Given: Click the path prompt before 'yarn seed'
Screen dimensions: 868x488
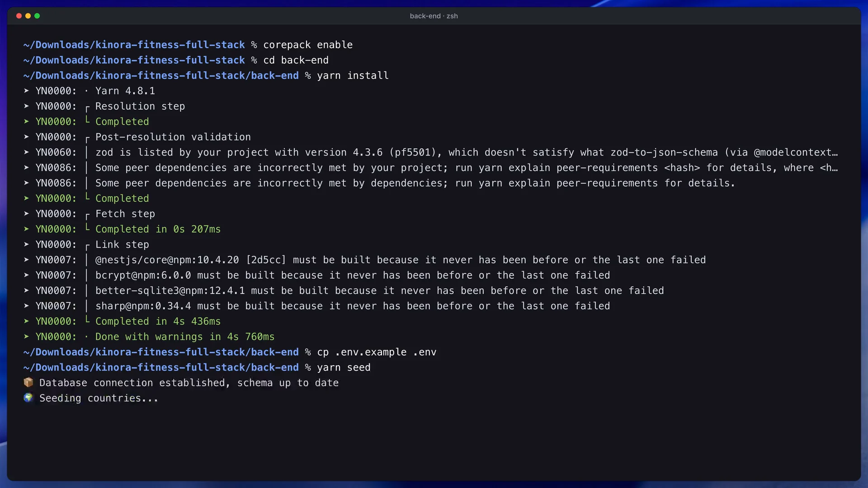Looking at the screenshot, I should click(161, 367).
